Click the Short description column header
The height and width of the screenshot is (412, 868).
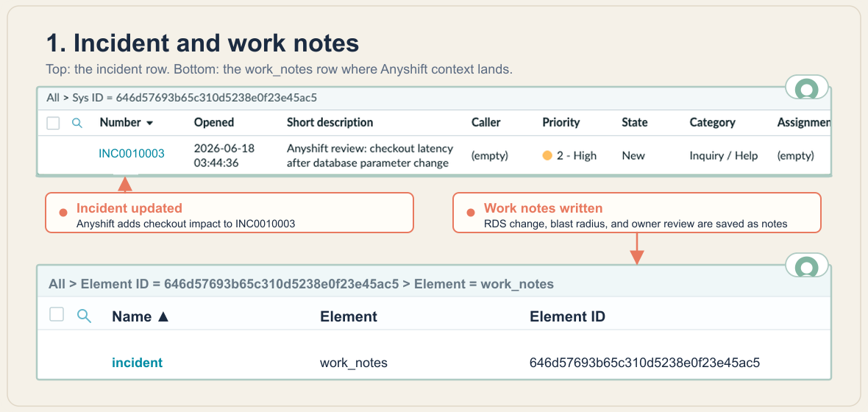[330, 122]
